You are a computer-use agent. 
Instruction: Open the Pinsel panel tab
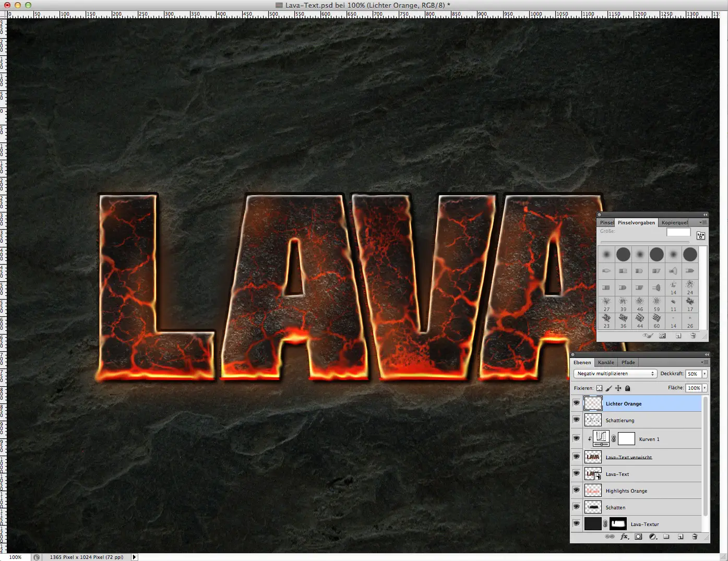[606, 222]
